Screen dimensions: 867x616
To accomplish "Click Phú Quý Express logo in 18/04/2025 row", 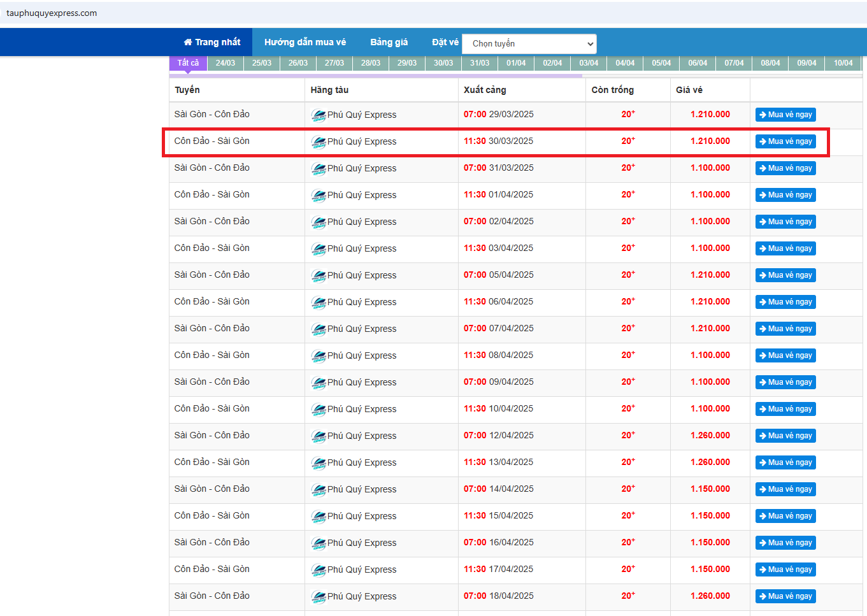I will coord(319,597).
